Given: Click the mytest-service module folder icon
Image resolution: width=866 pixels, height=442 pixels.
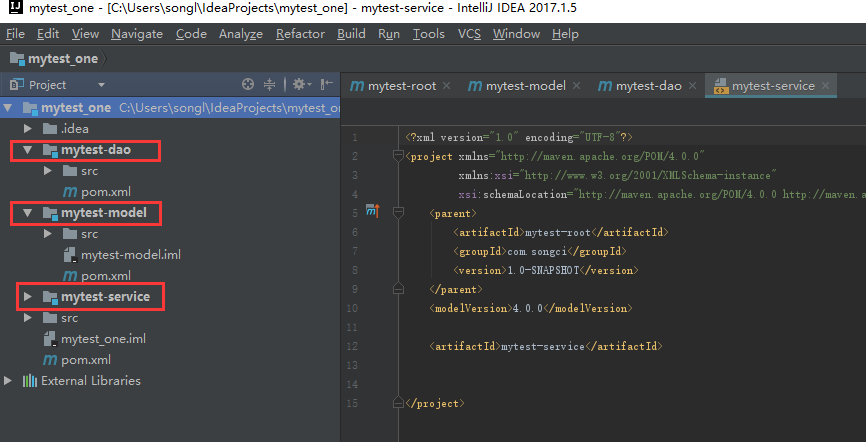Looking at the screenshot, I should (x=50, y=297).
